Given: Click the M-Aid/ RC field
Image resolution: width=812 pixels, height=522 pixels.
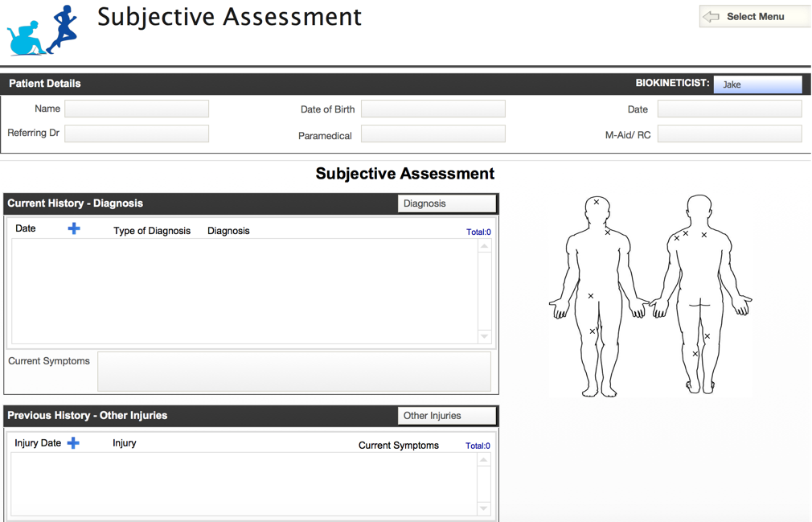Looking at the screenshot, I should point(729,134).
